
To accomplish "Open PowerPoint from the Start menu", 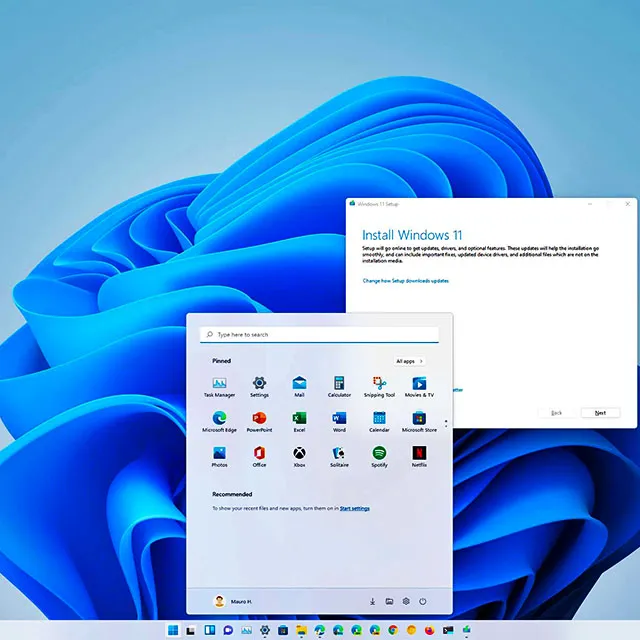I will click(x=259, y=422).
